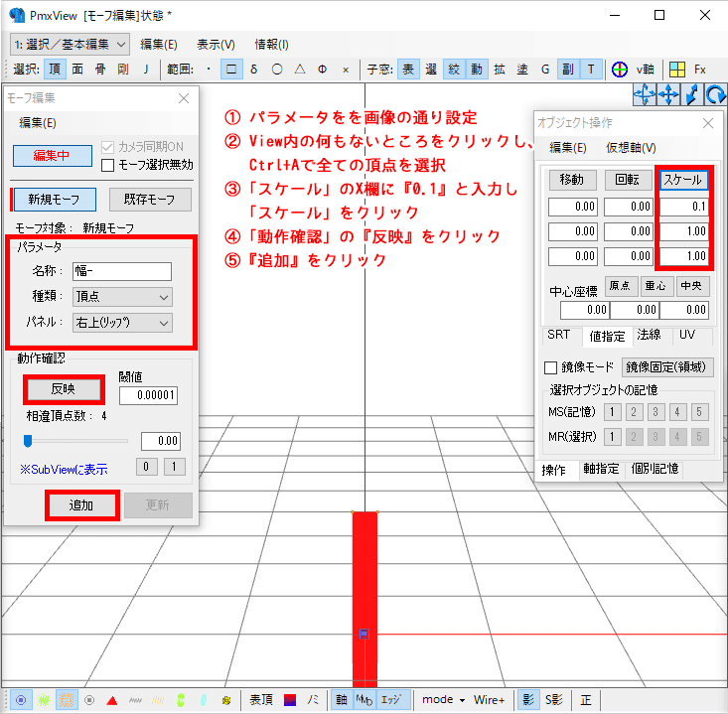The width and height of the screenshot is (728, 714).
Task: Switch to 値指定 tab
Action: tap(607, 336)
